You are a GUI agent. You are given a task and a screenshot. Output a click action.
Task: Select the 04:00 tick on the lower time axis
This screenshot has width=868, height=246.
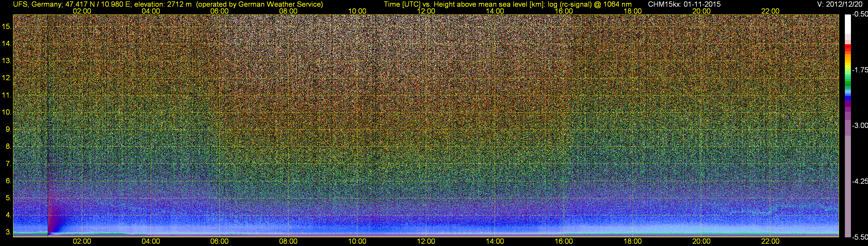point(151,241)
